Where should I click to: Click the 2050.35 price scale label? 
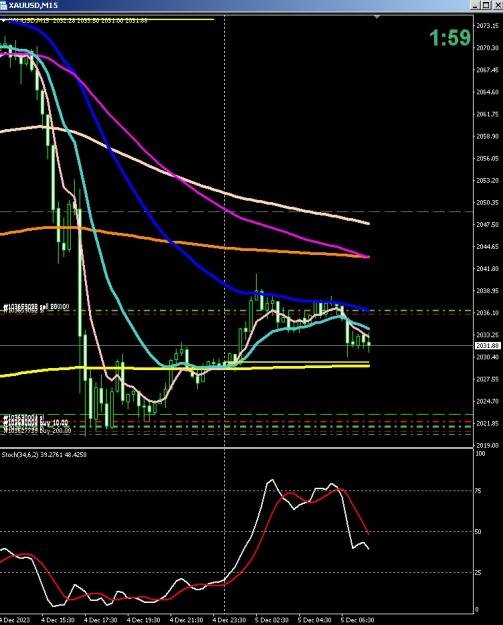click(487, 202)
